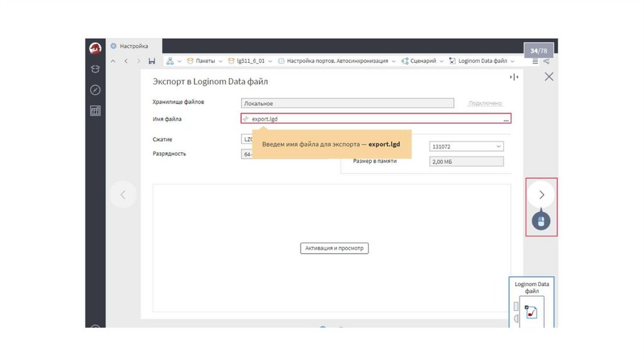The image size is (644, 361).
Task: Browse files with the ellipsis button
Action: 506,119
